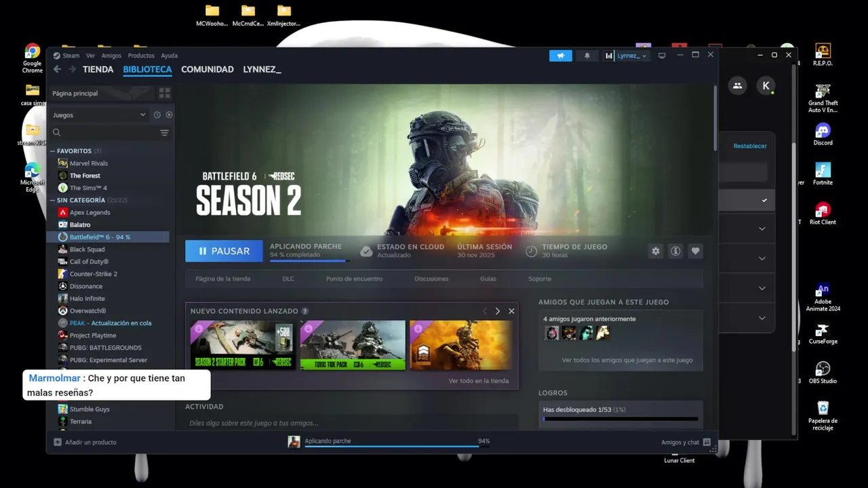Open Season 2 Starter Pack thumbnail

click(x=243, y=345)
